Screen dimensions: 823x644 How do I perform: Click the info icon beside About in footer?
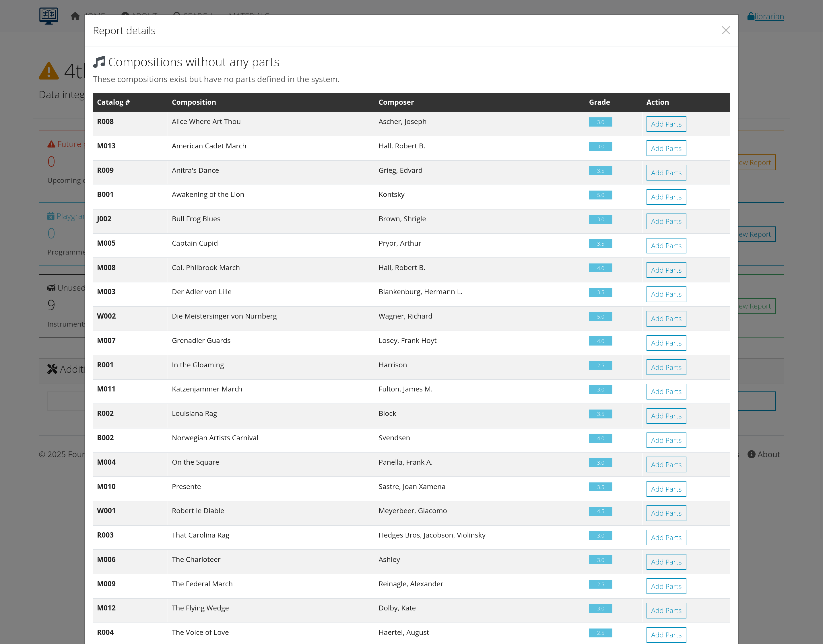pos(752,454)
